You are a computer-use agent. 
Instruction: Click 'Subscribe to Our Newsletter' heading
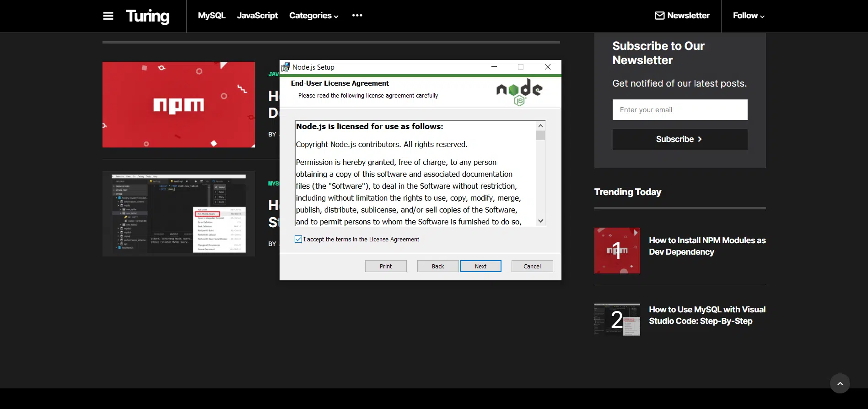(658, 53)
